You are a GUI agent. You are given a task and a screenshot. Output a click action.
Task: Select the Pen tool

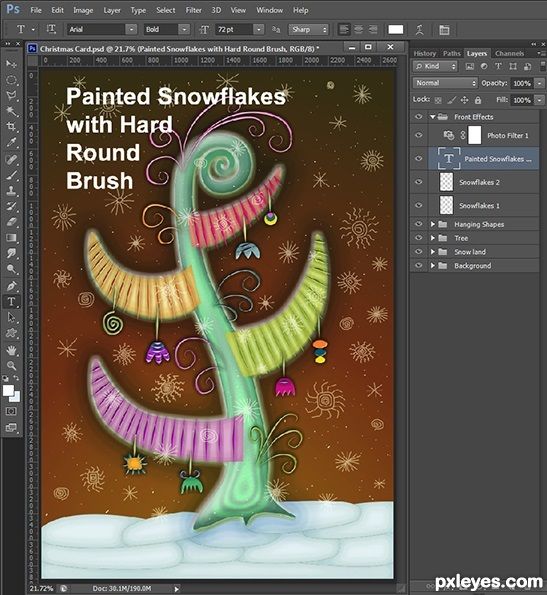[x=11, y=285]
